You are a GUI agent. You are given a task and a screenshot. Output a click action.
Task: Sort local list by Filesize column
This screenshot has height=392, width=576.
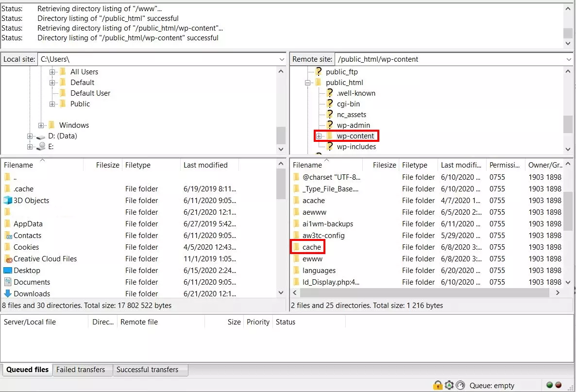102,165
